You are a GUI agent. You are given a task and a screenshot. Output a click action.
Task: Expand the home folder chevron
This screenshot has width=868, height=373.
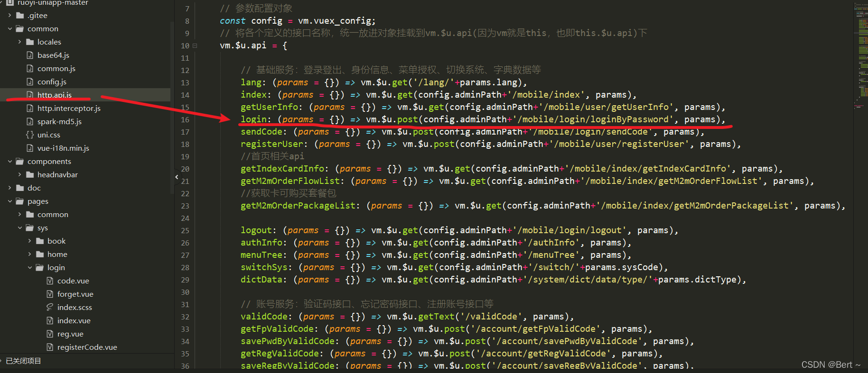click(x=29, y=255)
